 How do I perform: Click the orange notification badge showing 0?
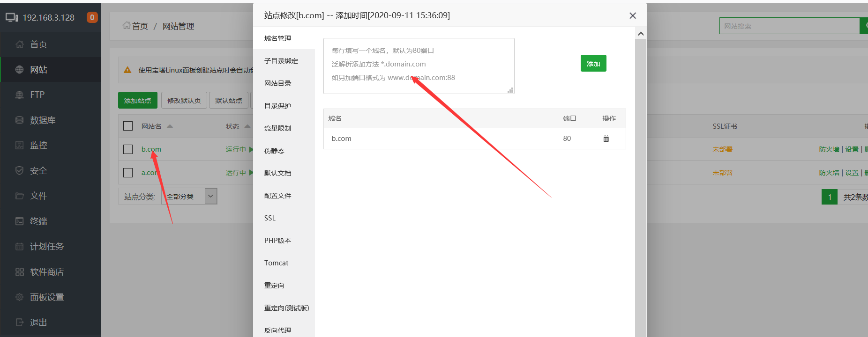point(92,17)
